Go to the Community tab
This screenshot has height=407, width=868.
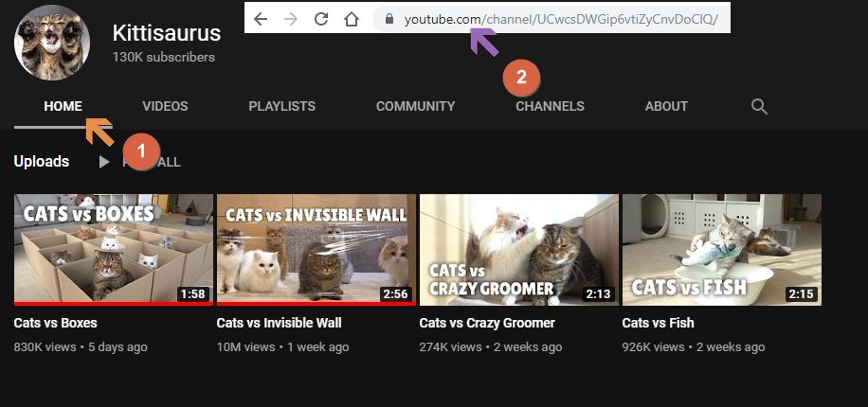pyautogui.click(x=415, y=106)
